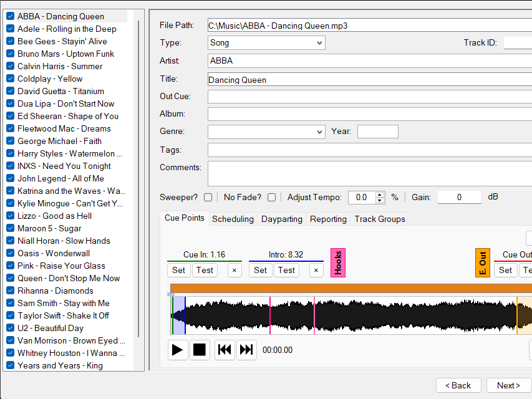This screenshot has height=399, width=532.
Task: Click the Comments text box
Action: [x=369, y=173]
